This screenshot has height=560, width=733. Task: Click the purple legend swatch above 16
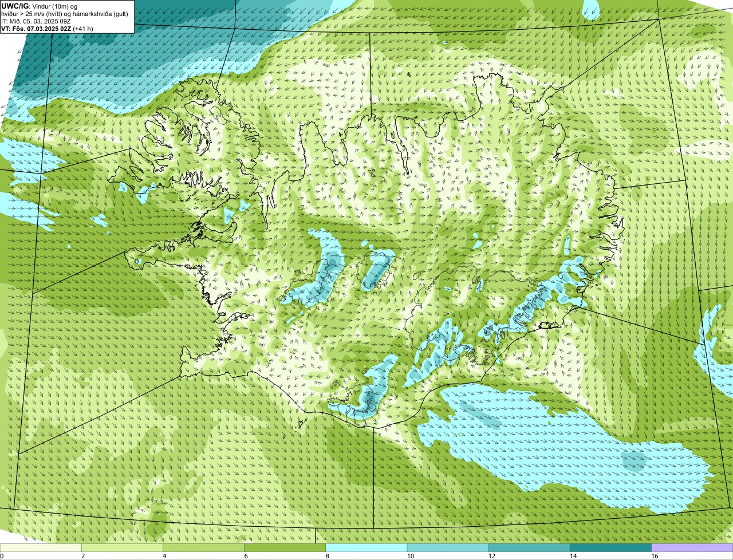click(x=692, y=548)
